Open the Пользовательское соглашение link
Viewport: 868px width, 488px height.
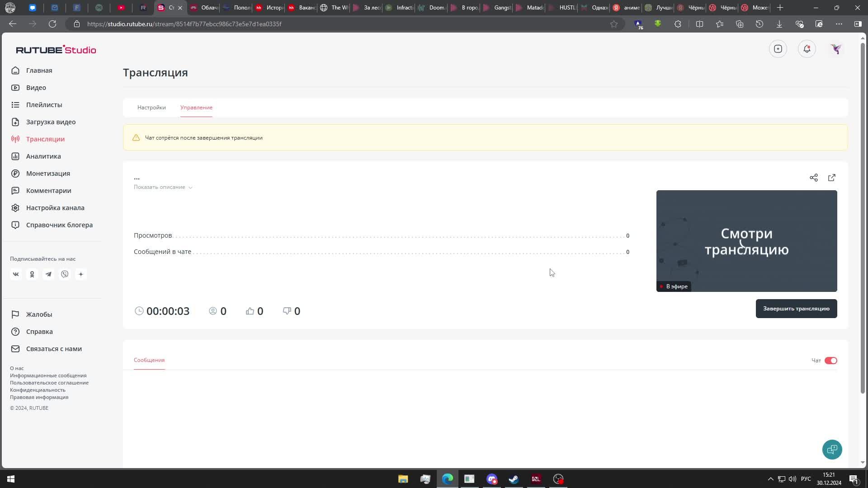click(x=49, y=383)
